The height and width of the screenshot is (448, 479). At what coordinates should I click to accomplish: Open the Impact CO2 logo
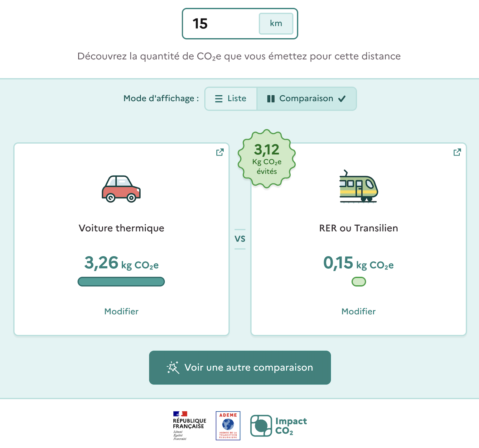coord(278,426)
